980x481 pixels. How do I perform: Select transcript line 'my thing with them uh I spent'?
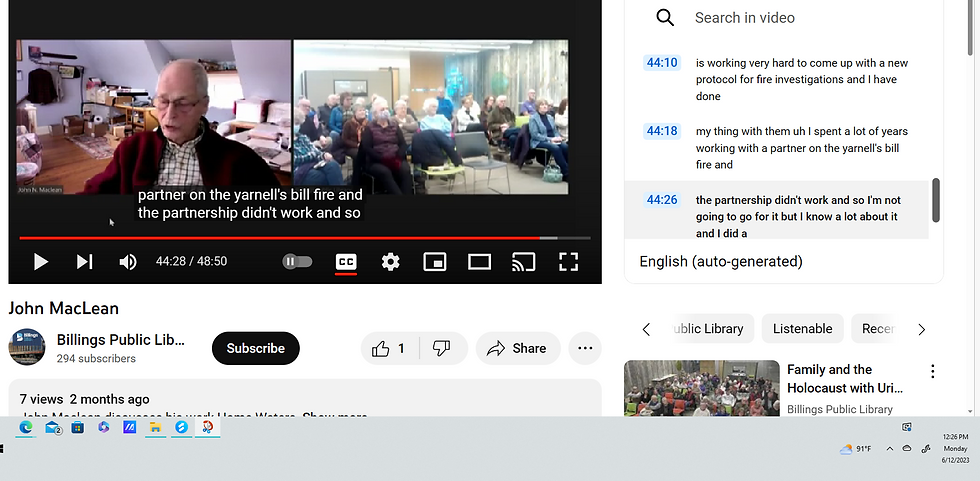point(802,148)
